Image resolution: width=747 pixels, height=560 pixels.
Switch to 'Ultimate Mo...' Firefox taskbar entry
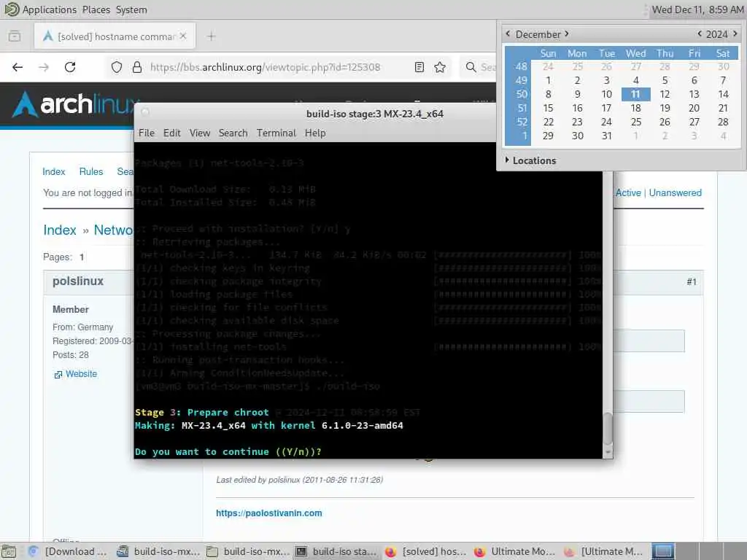point(516,551)
